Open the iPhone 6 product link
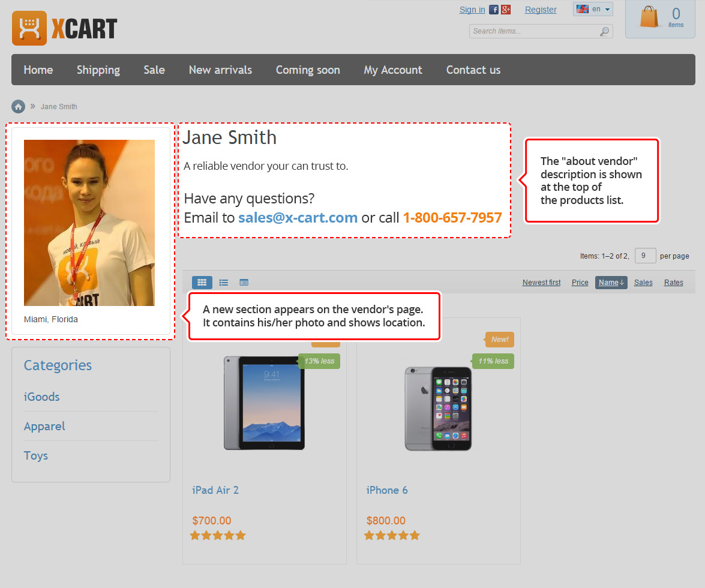This screenshot has height=588, width=705. pos(387,490)
